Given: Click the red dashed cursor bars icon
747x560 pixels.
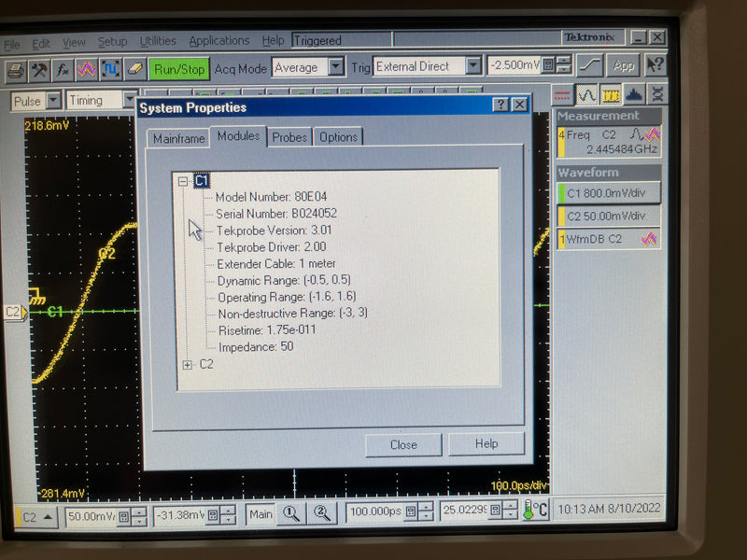Looking at the screenshot, I should [562, 95].
